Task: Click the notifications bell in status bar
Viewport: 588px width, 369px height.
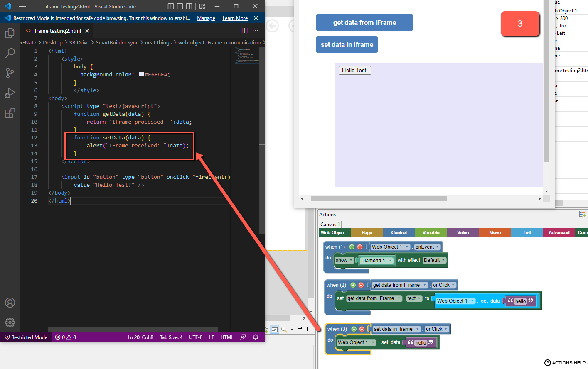Action: (256, 337)
